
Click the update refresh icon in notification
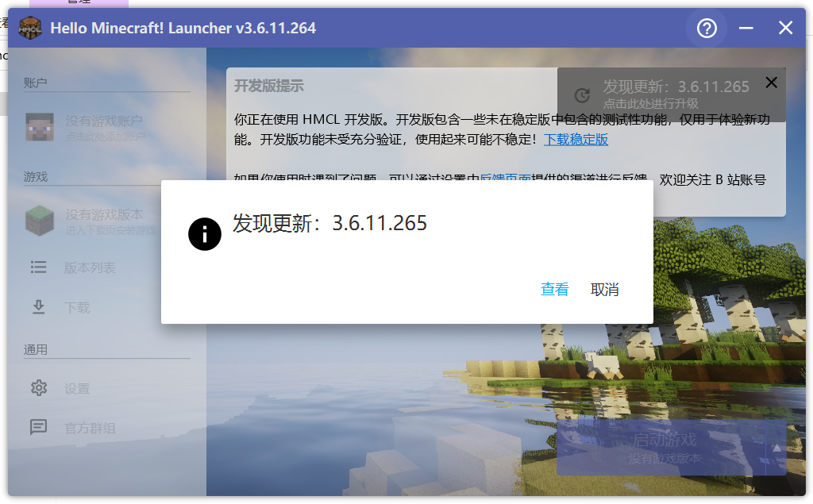click(582, 95)
